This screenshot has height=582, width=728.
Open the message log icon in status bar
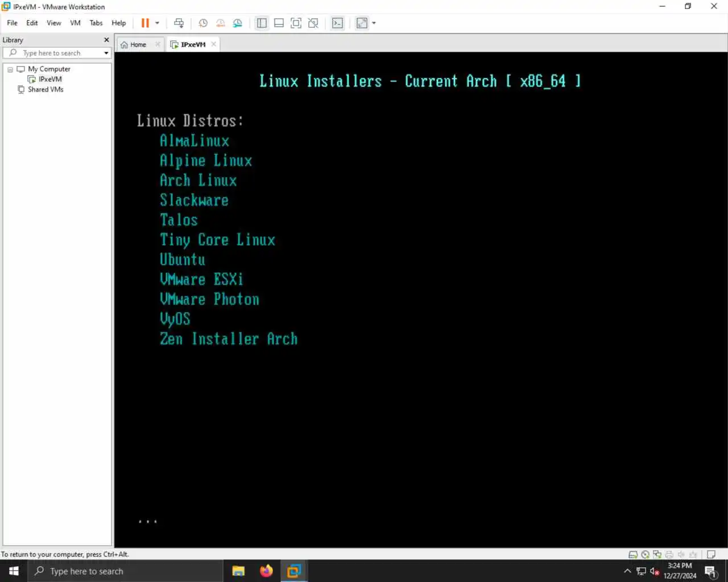(x=711, y=555)
